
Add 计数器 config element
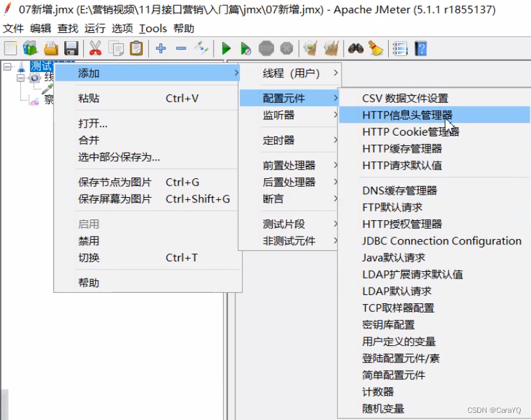[435, 392]
